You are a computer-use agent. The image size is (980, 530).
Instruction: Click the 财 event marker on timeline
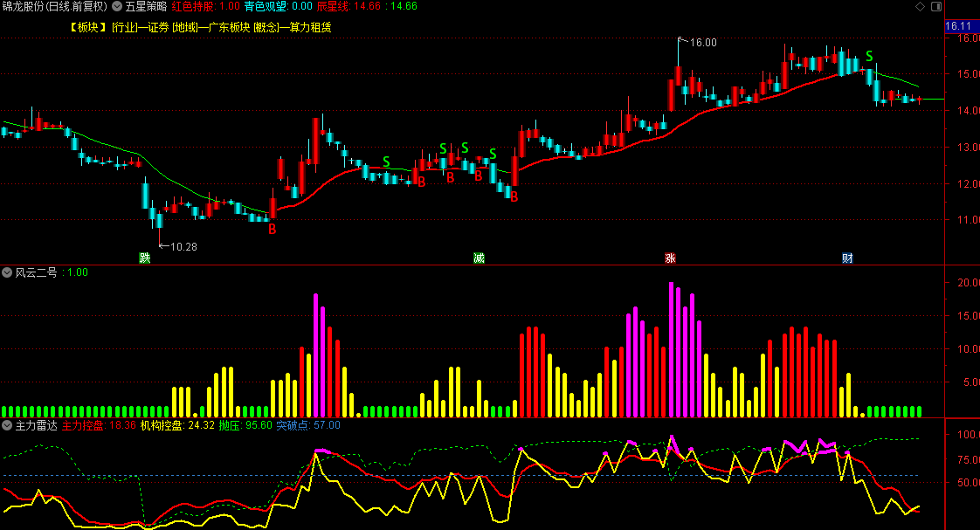coord(847,258)
